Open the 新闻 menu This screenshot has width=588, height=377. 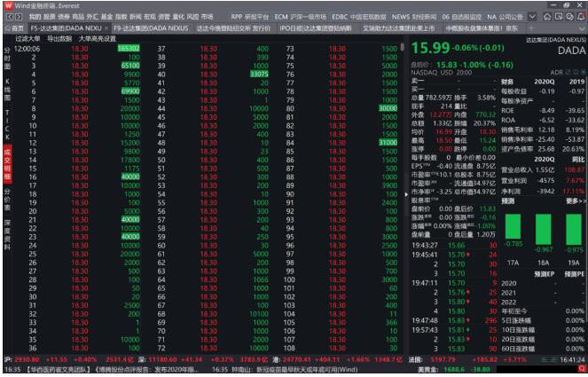[x=136, y=17]
